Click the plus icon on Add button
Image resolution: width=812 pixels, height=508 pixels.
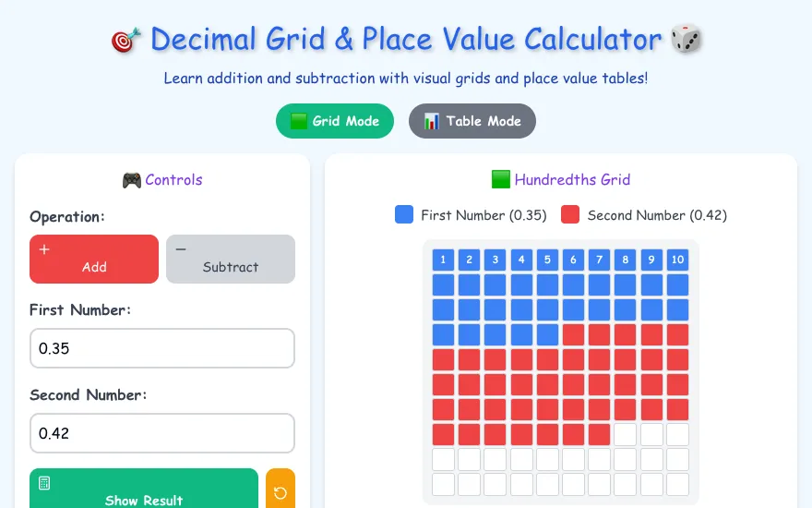(x=44, y=249)
